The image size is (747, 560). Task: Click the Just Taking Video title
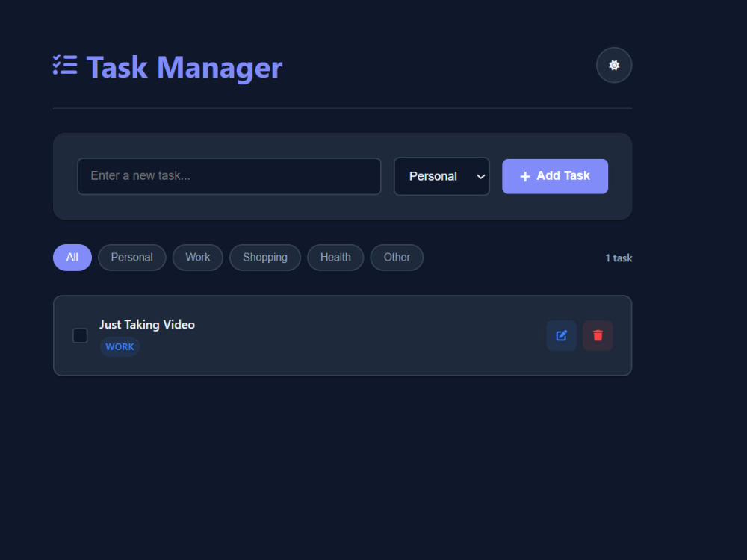click(x=147, y=324)
